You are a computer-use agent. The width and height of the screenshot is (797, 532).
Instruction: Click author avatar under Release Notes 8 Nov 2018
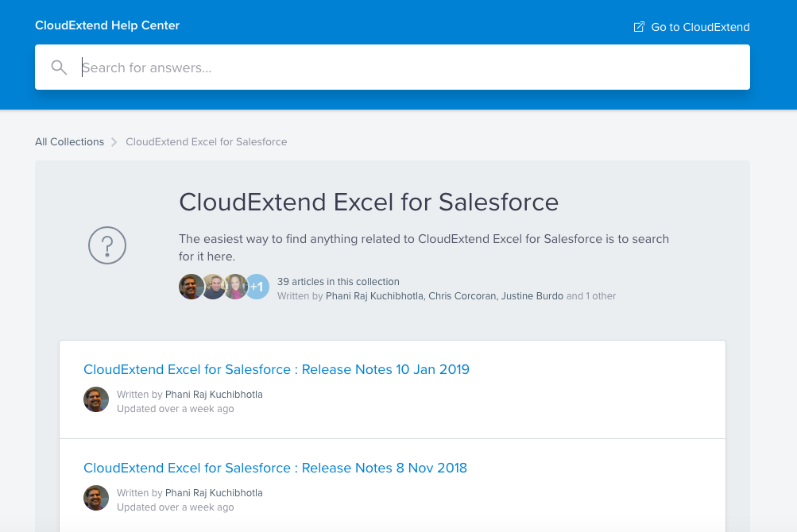[x=96, y=498]
